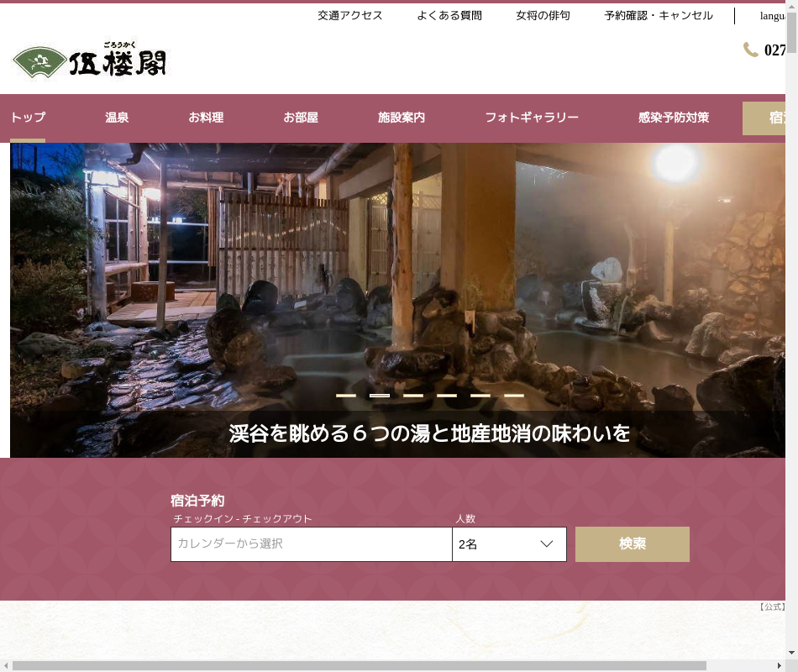Open the よくある質問 FAQ link
The width and height of the screenshot is (798, 672).
(449, 16)
